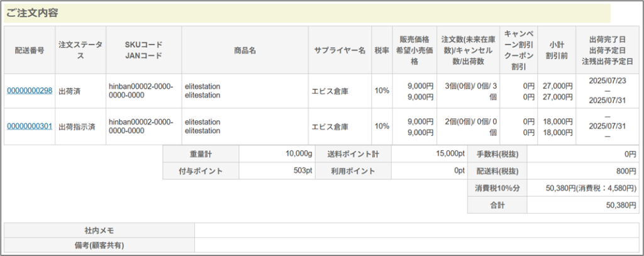Screen dimensions: 644x256
Task: Click the 販売価格 希望小売価格 column header
Action: click(414, 50)
